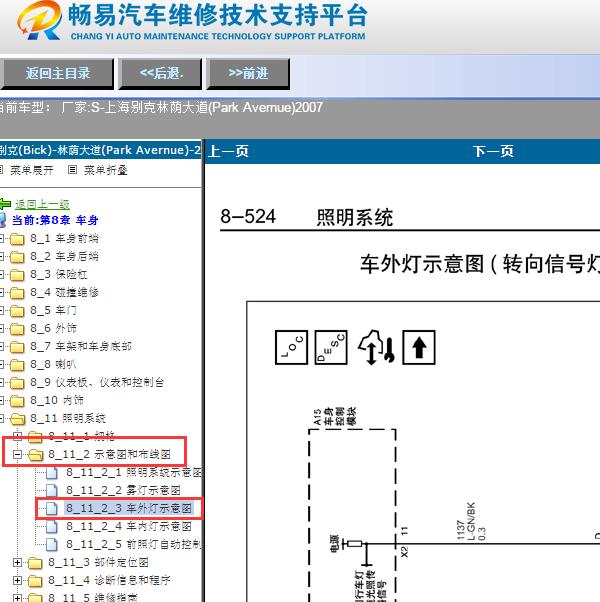Go to previous page via 上一页
600x602 pixels.
[228, 151]
